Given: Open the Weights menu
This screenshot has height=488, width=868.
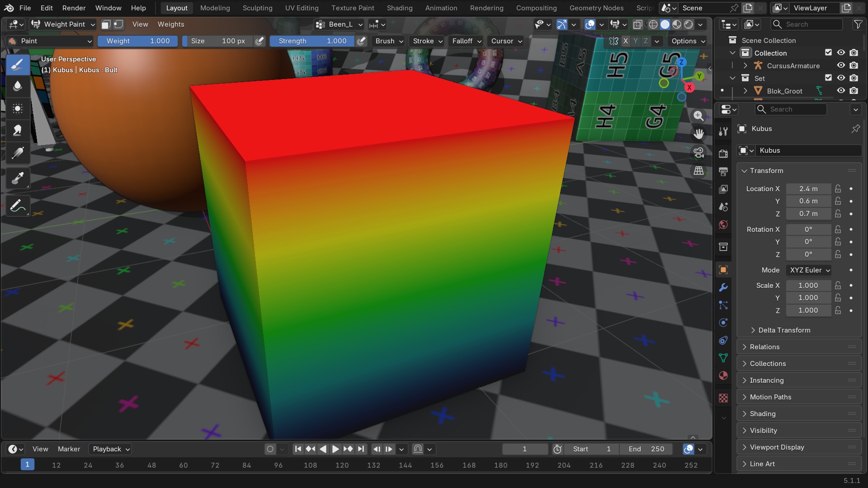Looking at the screenshot, I should (171, 24).
